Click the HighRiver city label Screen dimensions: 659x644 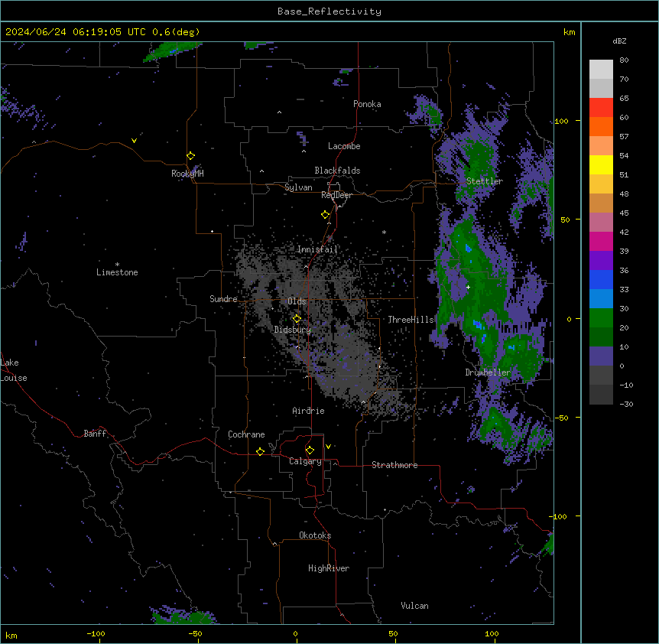[x=329, y=568]
